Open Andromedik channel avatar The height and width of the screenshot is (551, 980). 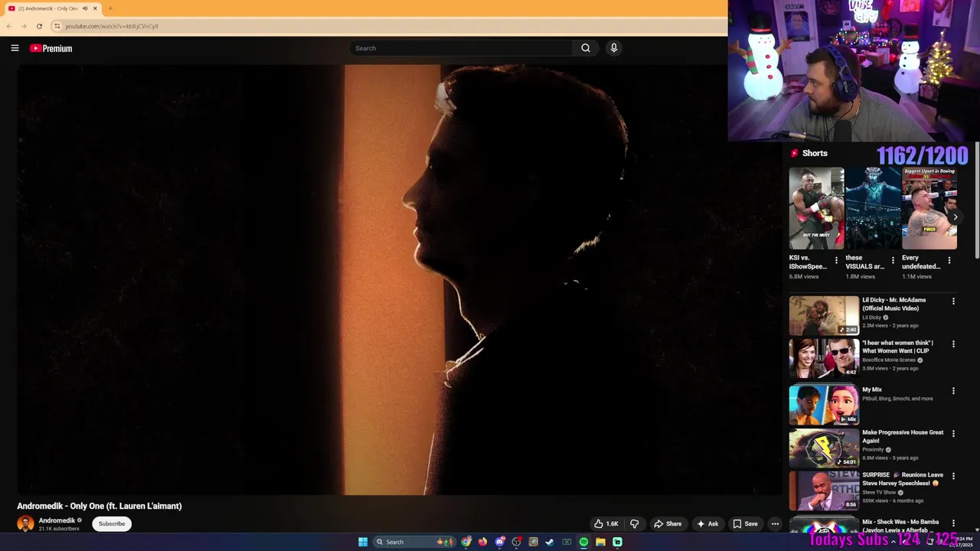coord(25,524)
